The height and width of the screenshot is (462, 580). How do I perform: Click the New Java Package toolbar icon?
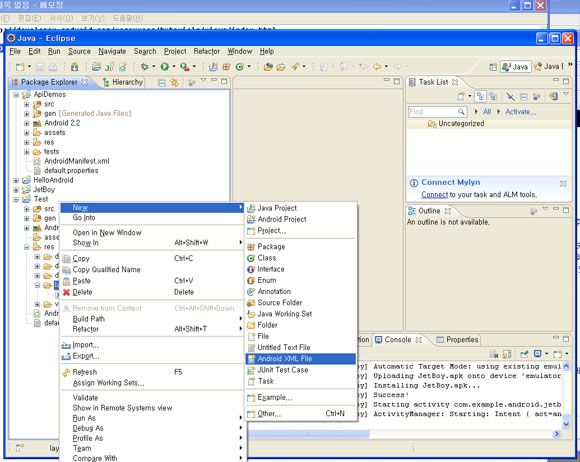226,67
